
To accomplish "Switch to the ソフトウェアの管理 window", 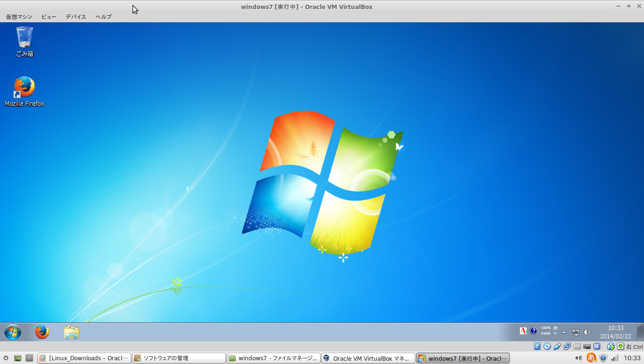I will (x=179, y=358).
